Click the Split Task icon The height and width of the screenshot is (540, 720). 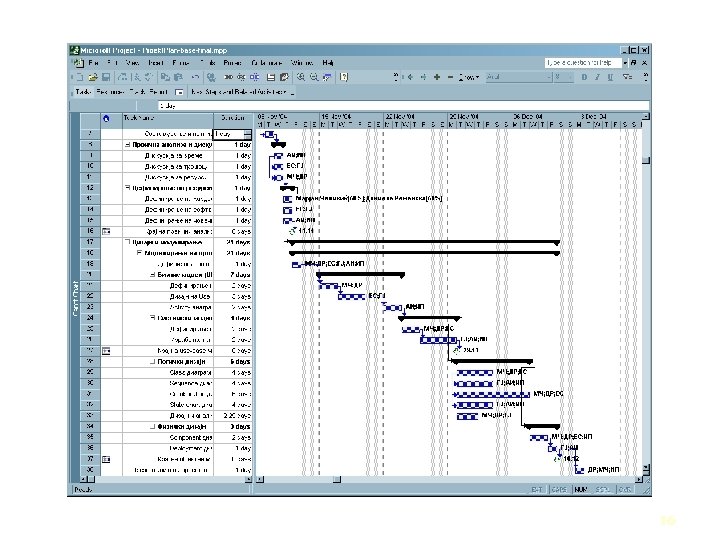[254, 77]
